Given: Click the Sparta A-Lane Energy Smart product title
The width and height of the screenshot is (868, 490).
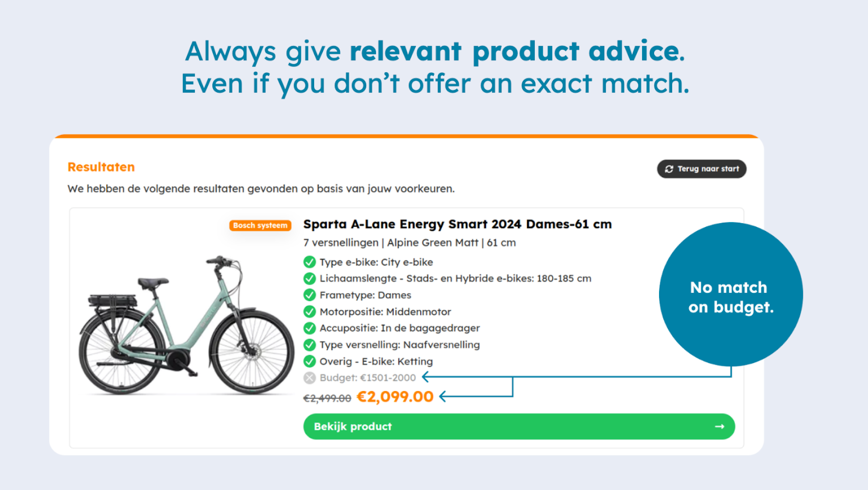Looking at the screenshot, I should (x=457, y=224).
